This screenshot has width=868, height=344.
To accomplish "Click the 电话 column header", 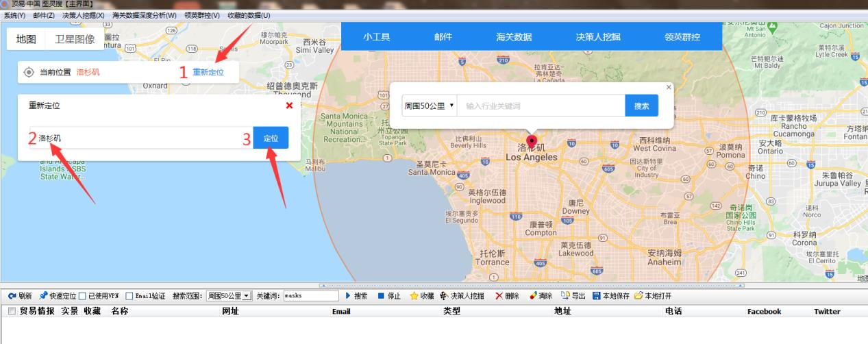I will click(673, 311).
